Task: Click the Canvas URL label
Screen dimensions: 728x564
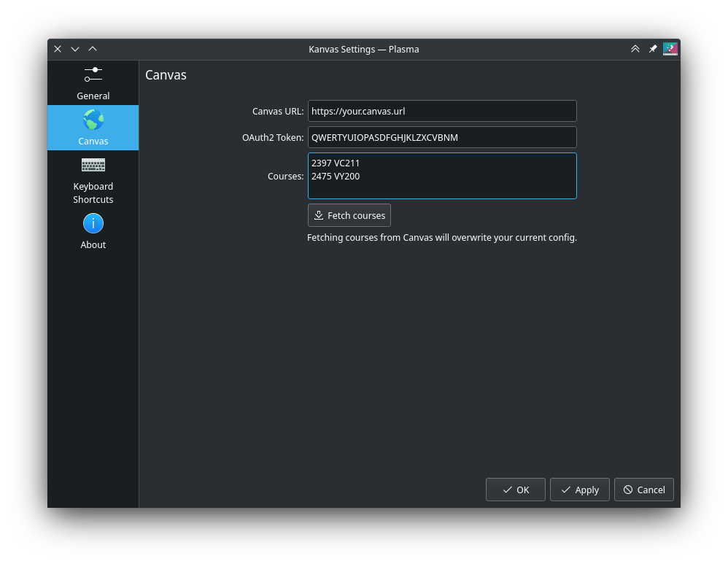Action: click(x=278, y=111)
